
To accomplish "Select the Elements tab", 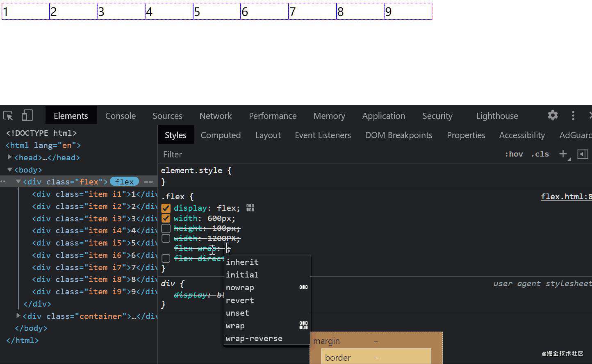I will [x=71, y=116].
